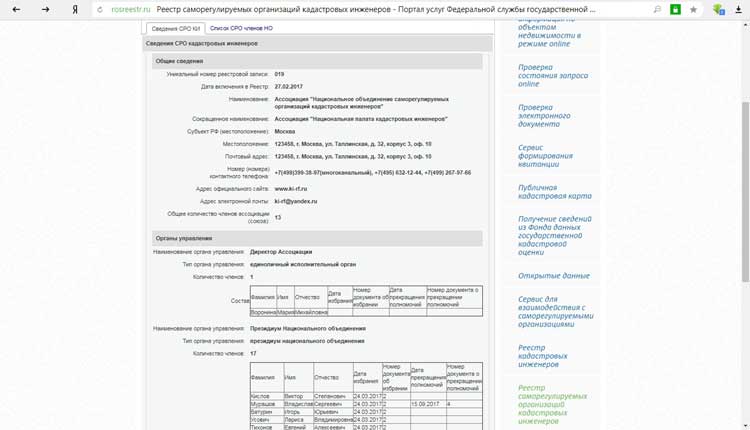Click the Мурашов surname cell
This screenshot has width=750, height=430.
tap(266, 404)
